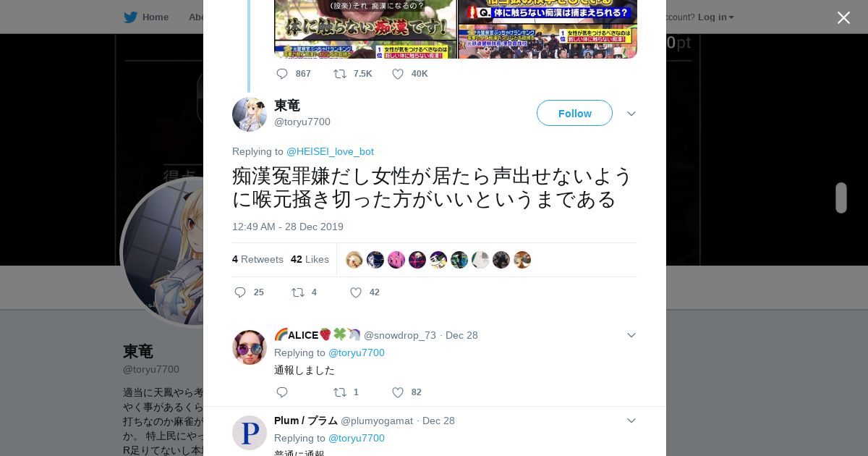Expand options chevron on Plum's reply
The image size is (868, 456).
coord(631,421)
